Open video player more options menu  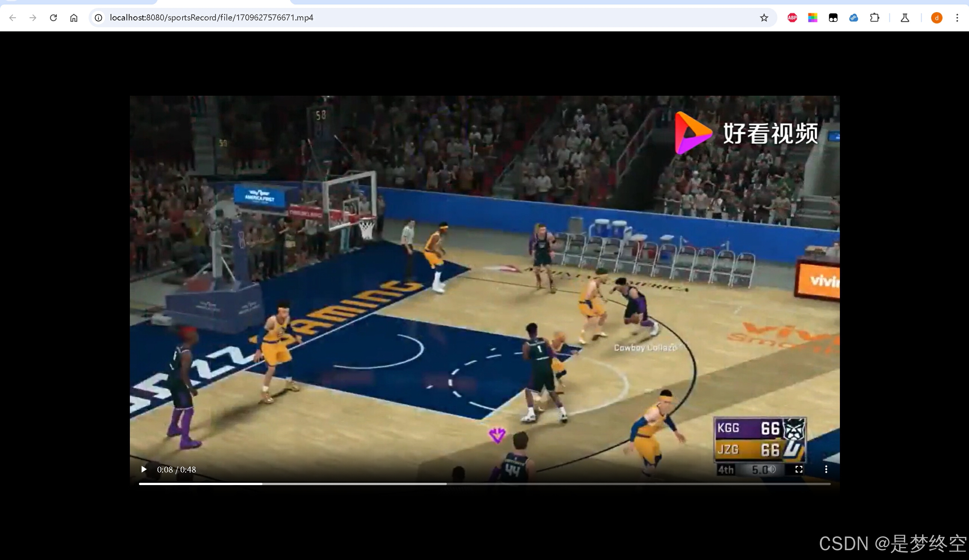tap(826, 469)
